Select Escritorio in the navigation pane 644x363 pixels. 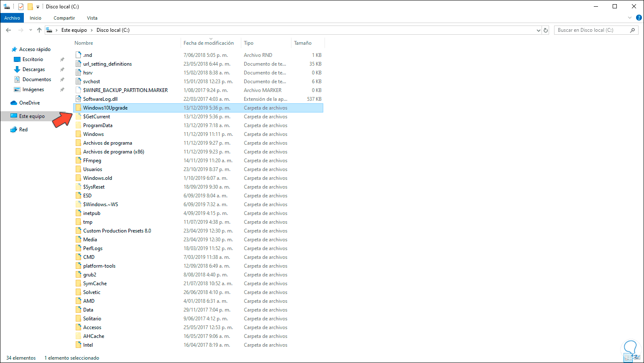33,59
